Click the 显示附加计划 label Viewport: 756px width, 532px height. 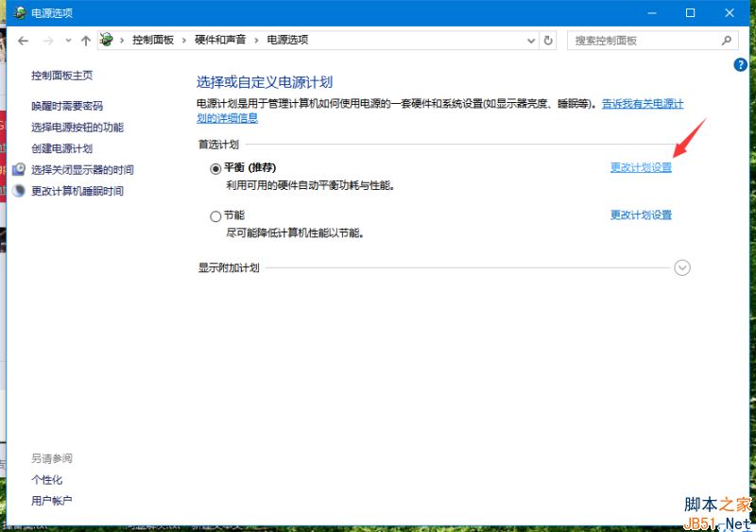coord(229,267)
